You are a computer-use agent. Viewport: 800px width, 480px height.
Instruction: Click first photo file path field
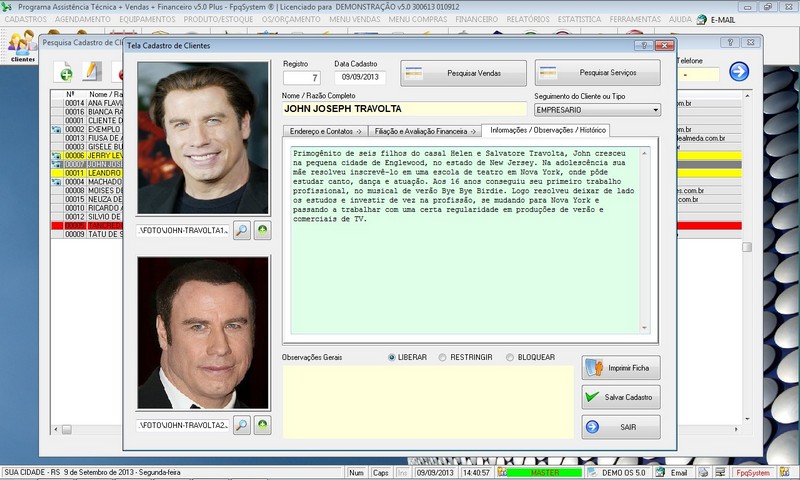click(x=183, y=231)
